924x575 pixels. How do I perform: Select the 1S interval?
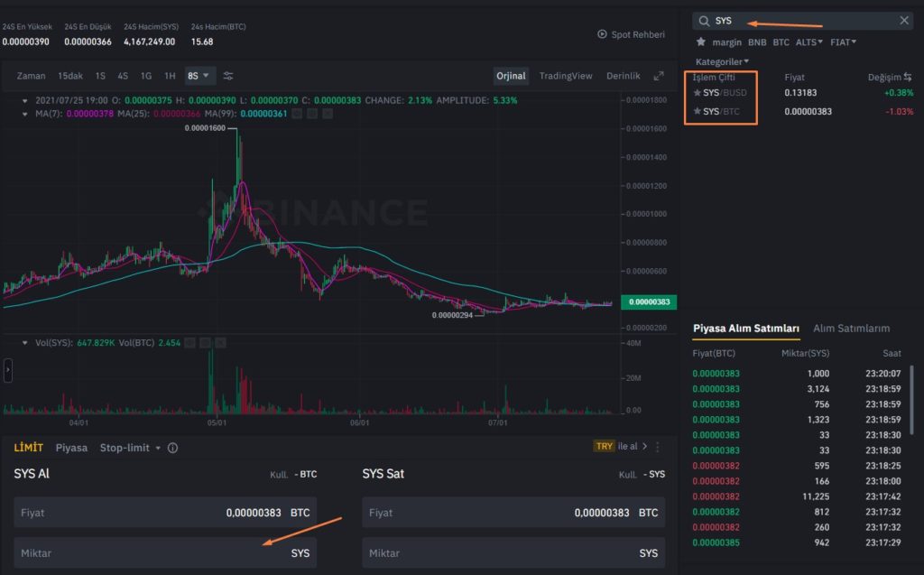tap(100, 76)
